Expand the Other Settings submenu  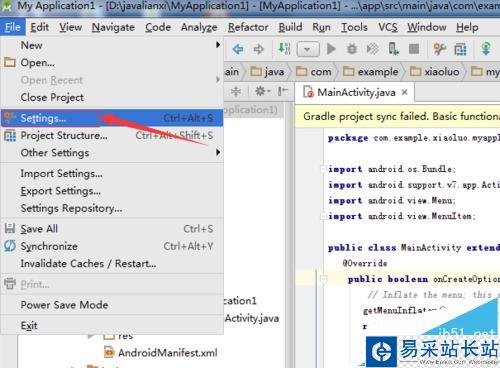pos(112,153)
